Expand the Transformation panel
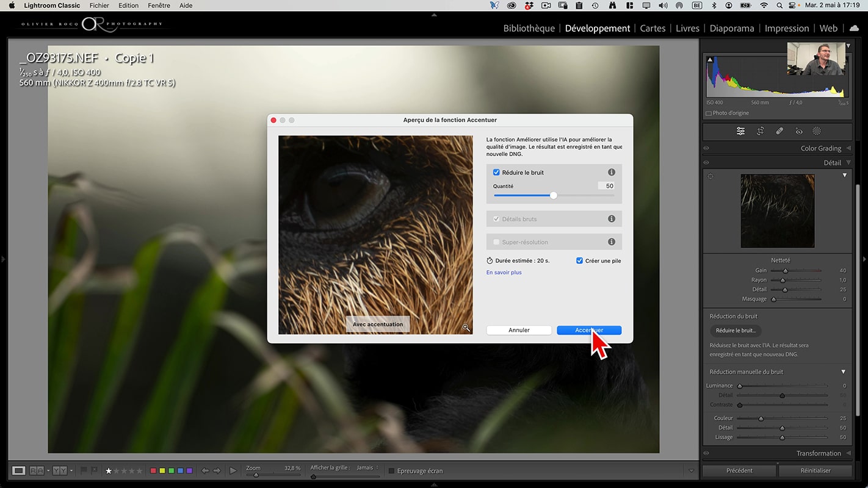The width and height of the screenshot is (868, 488). [848, 453]
